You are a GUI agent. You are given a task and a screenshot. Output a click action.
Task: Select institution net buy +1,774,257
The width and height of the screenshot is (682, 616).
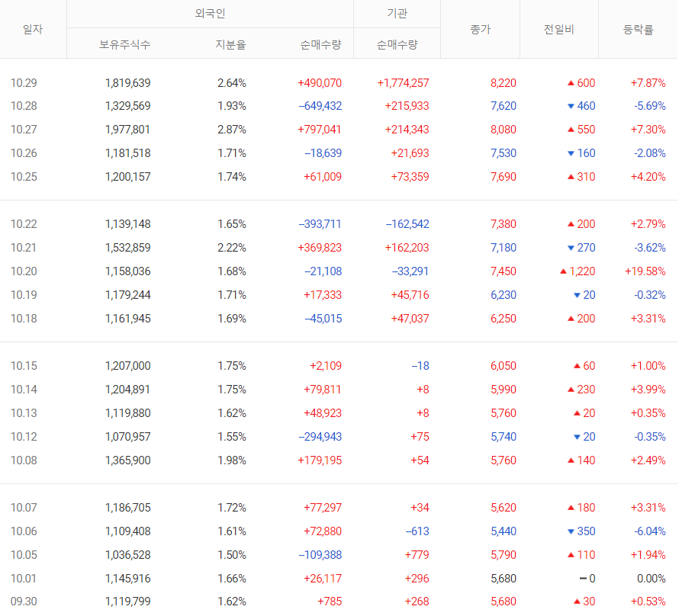click(404, 82)
